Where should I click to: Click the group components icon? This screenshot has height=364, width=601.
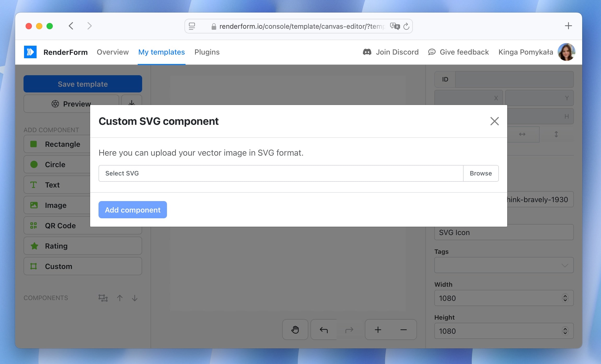click(103, 298)
